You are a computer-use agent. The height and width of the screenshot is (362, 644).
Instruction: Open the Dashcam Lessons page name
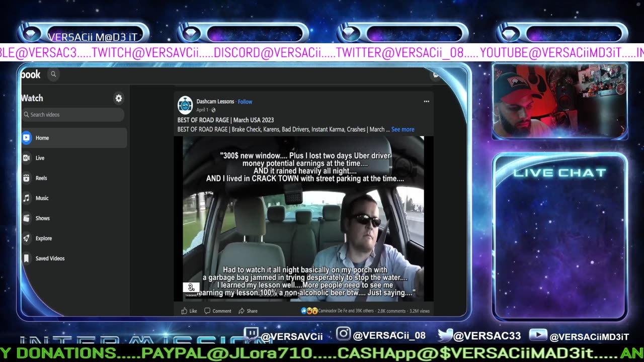click(x=215, y=102)
